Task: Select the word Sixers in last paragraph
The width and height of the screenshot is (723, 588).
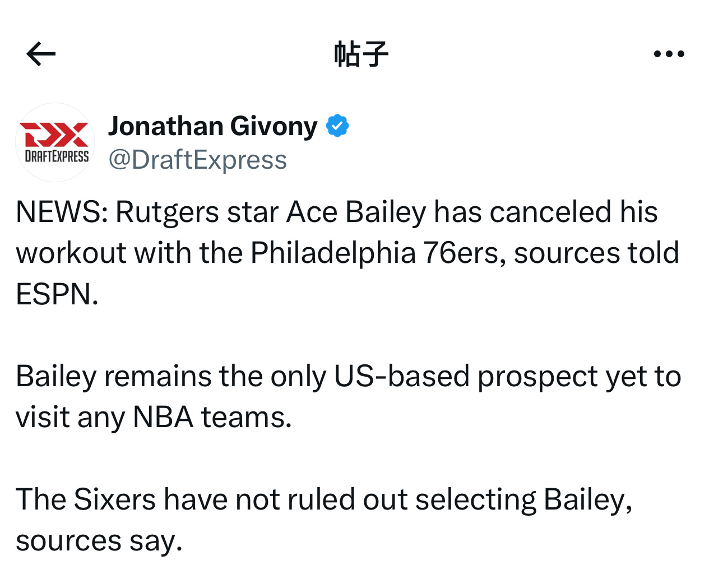Action: (x=115, y=499)
